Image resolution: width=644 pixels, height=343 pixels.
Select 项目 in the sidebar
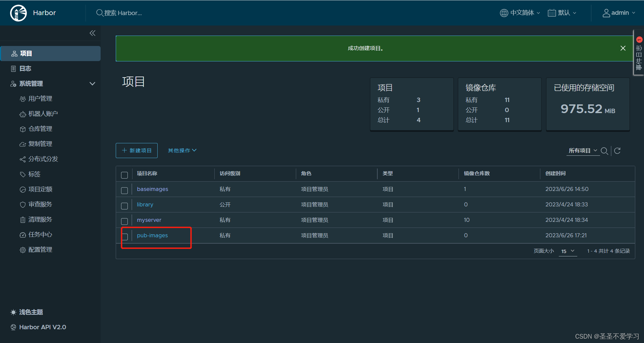point(50,53)
